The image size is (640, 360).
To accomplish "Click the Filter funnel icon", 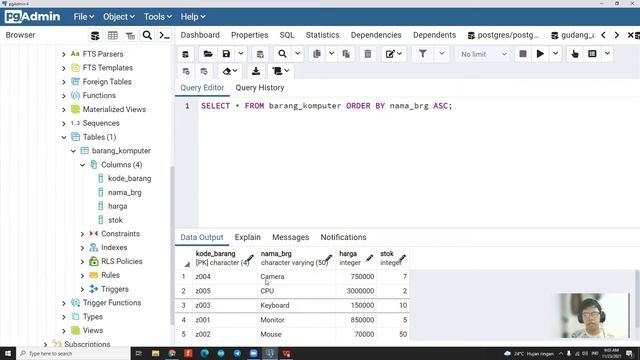I will pos(422,54).
